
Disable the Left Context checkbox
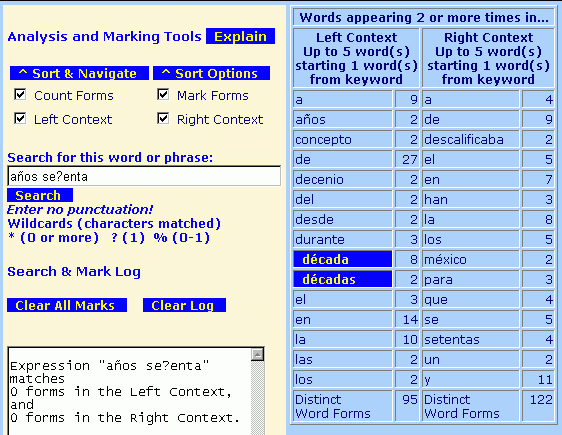pyautogui.click(x=20, y=118)
